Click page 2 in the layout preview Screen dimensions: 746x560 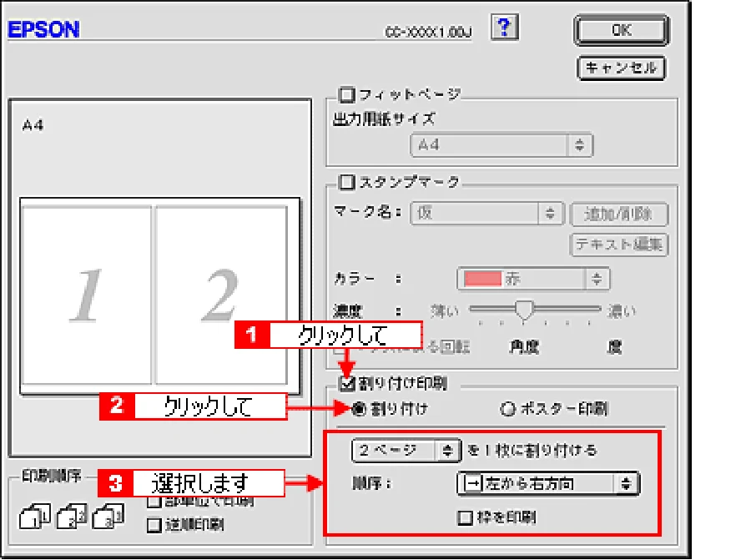click(221, 295)
